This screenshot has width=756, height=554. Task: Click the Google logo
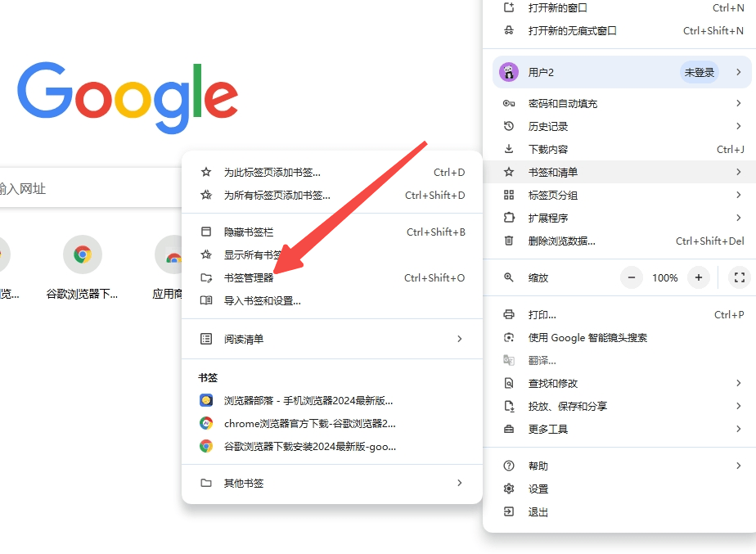click(x=128, y=97)
